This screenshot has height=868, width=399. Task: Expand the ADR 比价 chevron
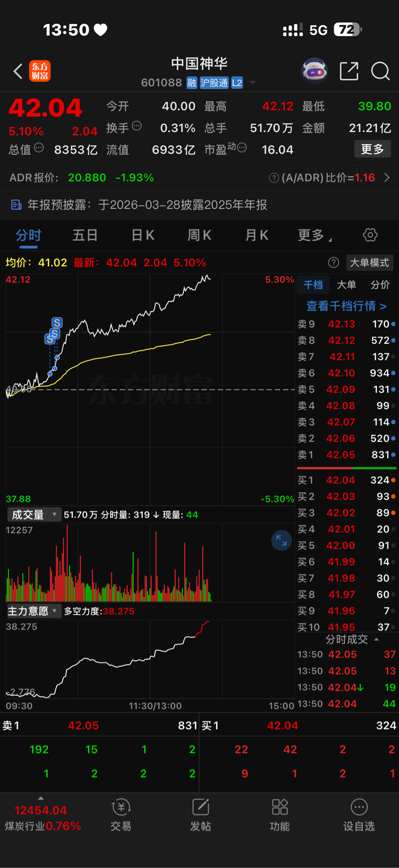click(387, 178)
